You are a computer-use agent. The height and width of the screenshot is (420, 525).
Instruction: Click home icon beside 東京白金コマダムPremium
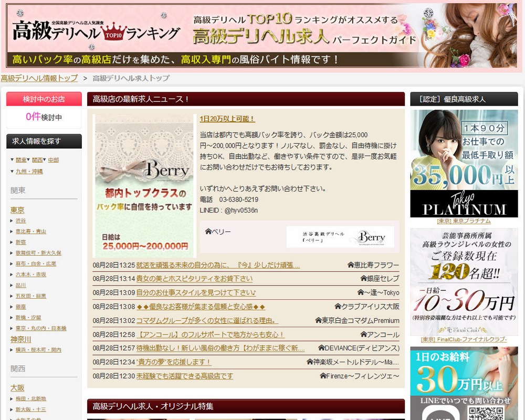(x=318, y=320)
